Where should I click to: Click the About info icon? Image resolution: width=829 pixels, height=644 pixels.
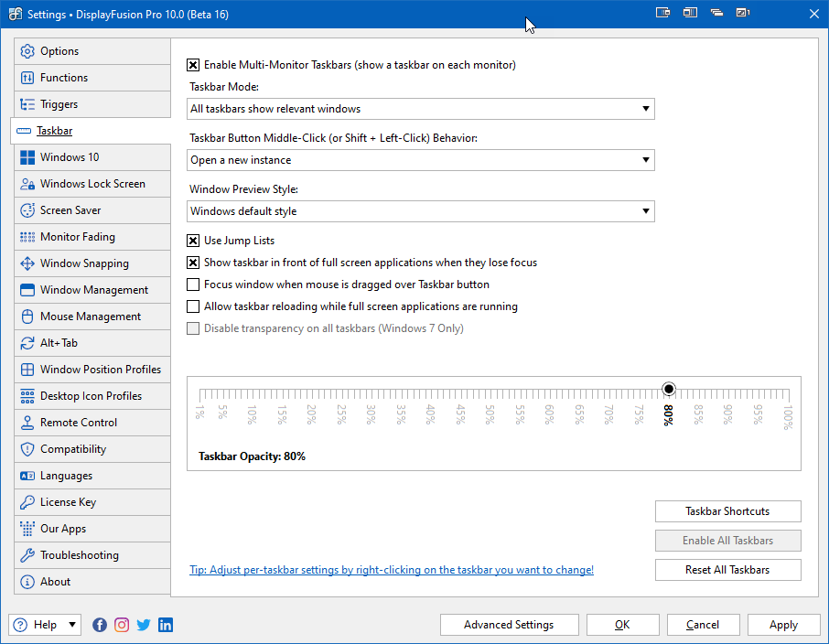coord(27,582)
